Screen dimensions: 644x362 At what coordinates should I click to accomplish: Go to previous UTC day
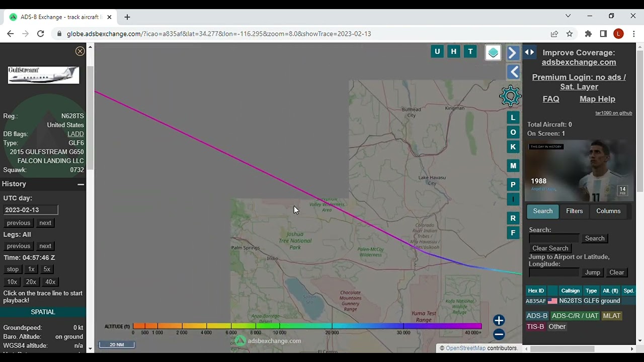coord(19,223)
